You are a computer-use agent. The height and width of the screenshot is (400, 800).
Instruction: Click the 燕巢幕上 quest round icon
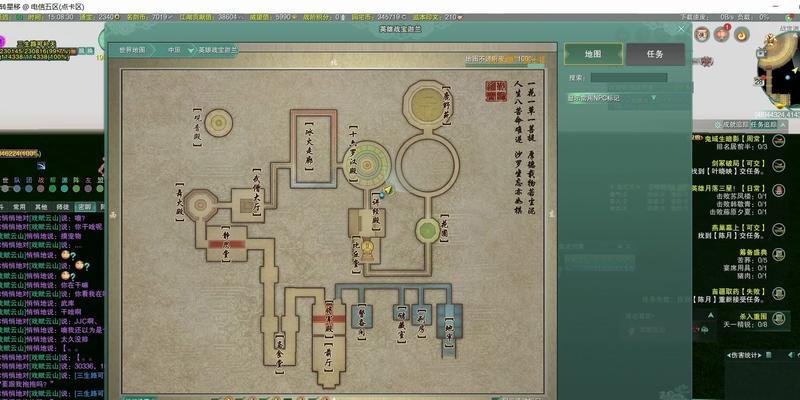point(778,230)
